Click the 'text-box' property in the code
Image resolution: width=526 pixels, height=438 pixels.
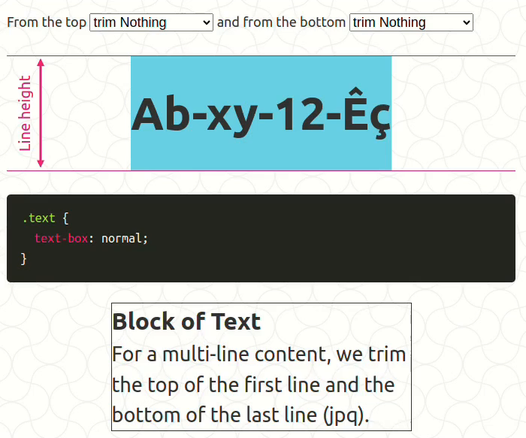(61, 238)
